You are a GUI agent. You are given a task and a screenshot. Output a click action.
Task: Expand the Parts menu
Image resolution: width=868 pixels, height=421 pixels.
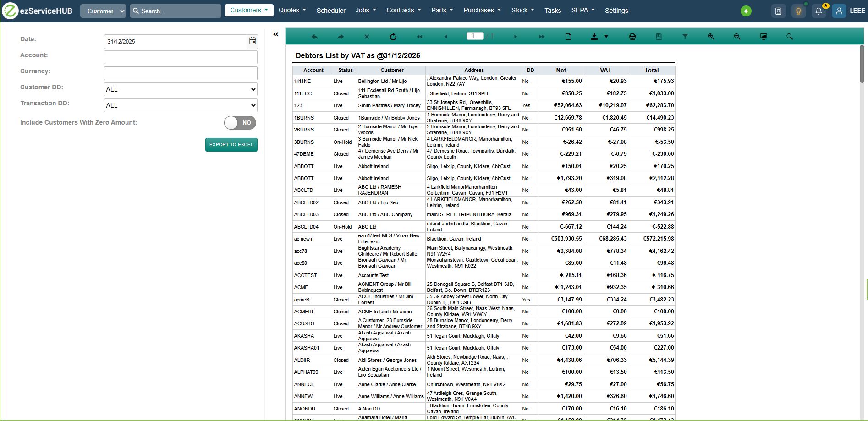pos(442,10)
